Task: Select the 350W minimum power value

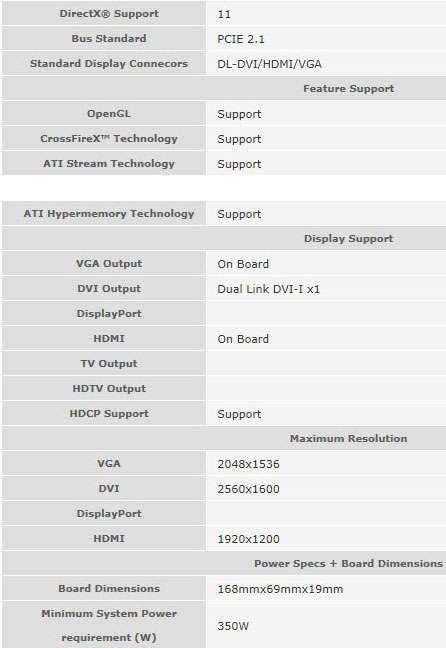Action: [x=233, y=626]
